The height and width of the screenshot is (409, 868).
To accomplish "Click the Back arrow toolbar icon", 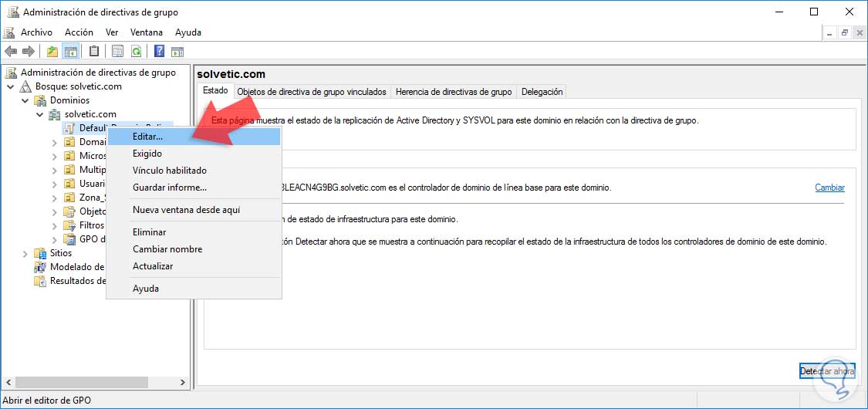I will click(11, 52).
